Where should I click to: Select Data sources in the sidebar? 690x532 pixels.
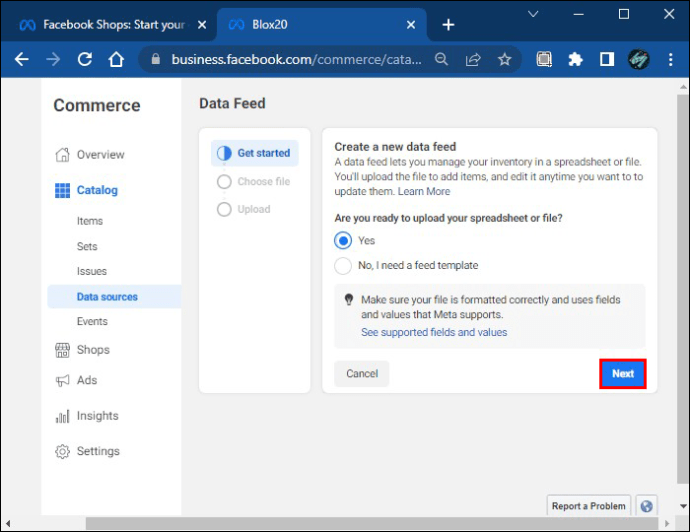(114, 297)
